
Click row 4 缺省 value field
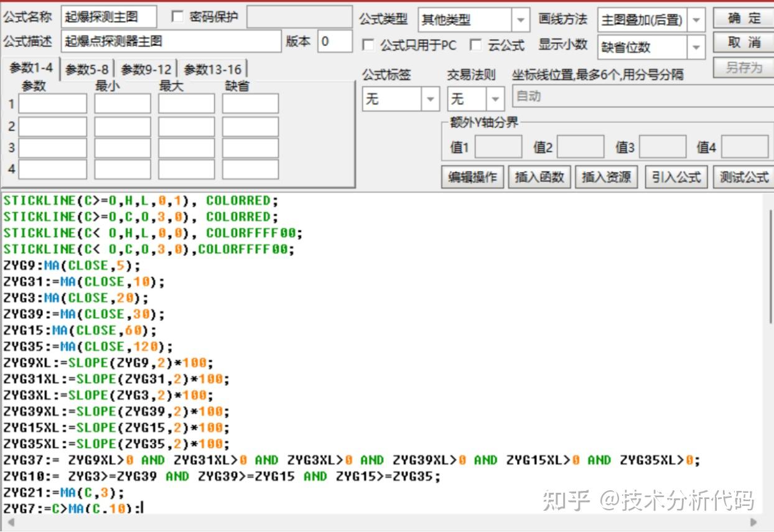click(x=250, y=169)
